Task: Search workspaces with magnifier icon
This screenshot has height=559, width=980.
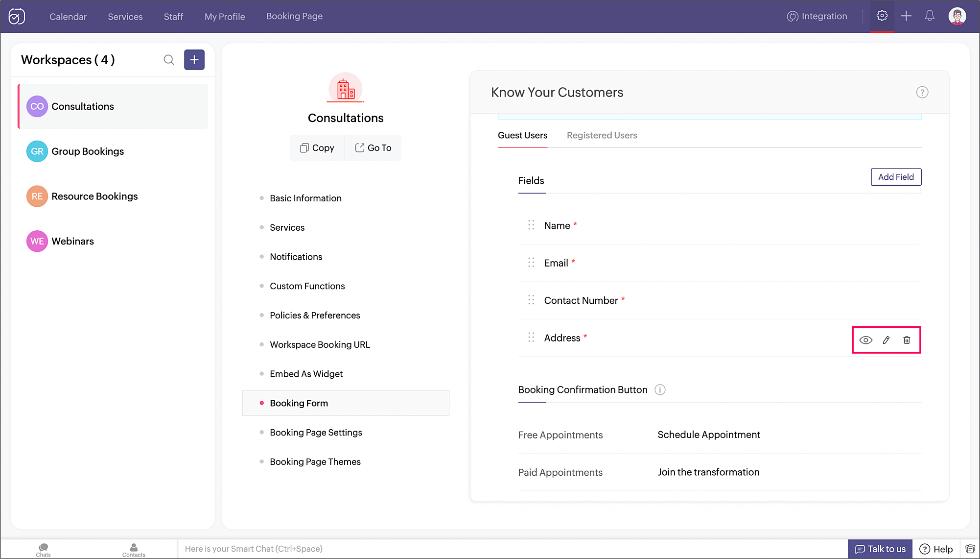Action: [x=169, y=60]
